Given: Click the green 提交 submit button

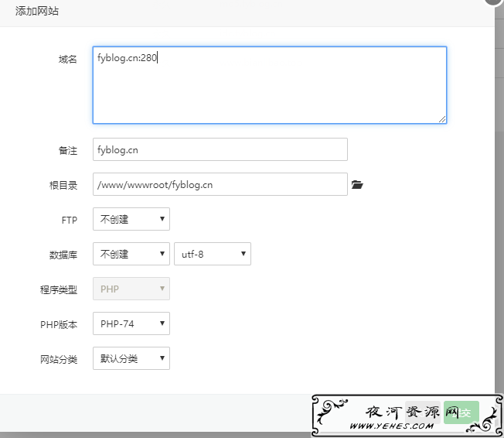Looking at the screenshot, I should pos(461,412).
